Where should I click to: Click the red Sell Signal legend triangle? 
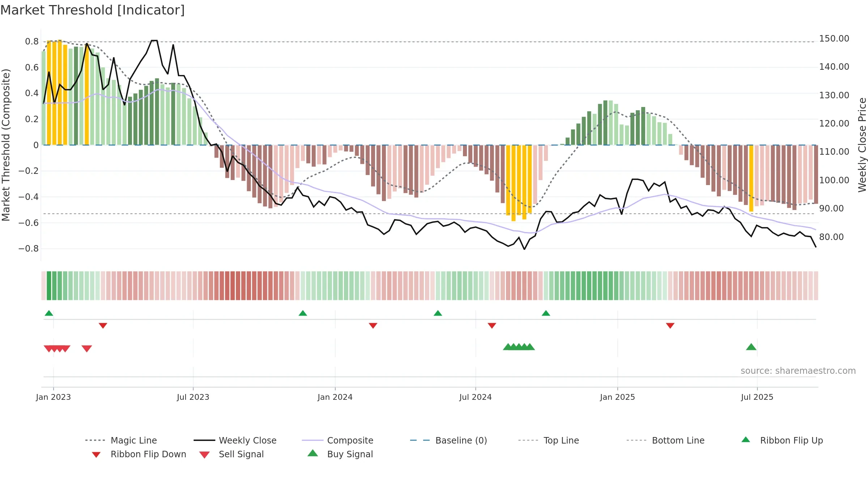(x=204, y=455)
